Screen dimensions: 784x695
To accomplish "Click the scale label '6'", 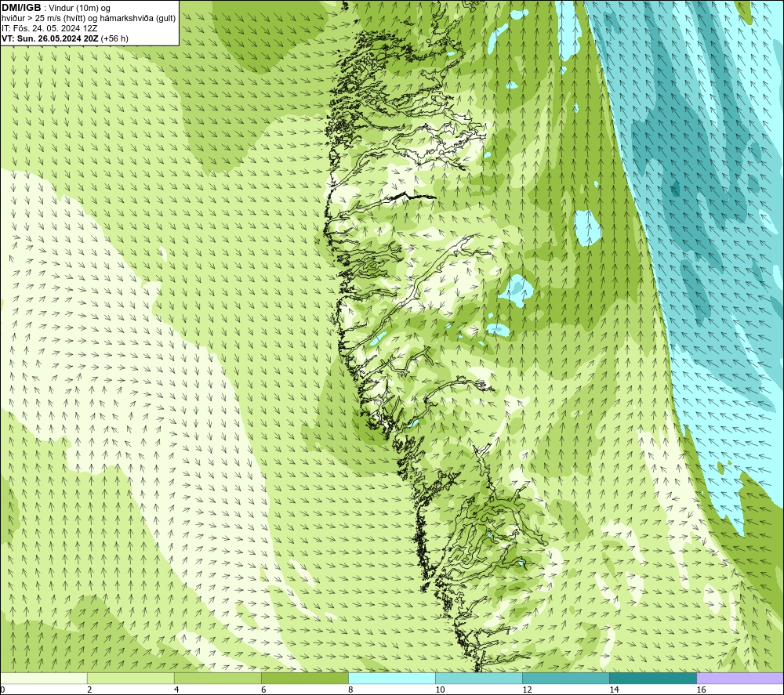I will 263,690.
